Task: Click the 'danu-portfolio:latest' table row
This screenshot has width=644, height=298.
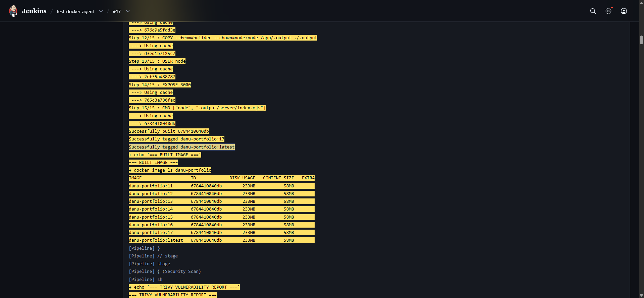Action: coord(222,240)
